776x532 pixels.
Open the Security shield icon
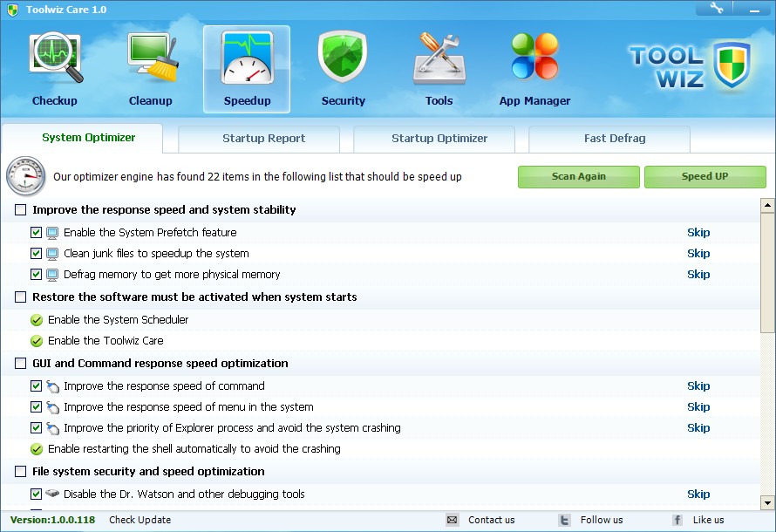point(343,57)
